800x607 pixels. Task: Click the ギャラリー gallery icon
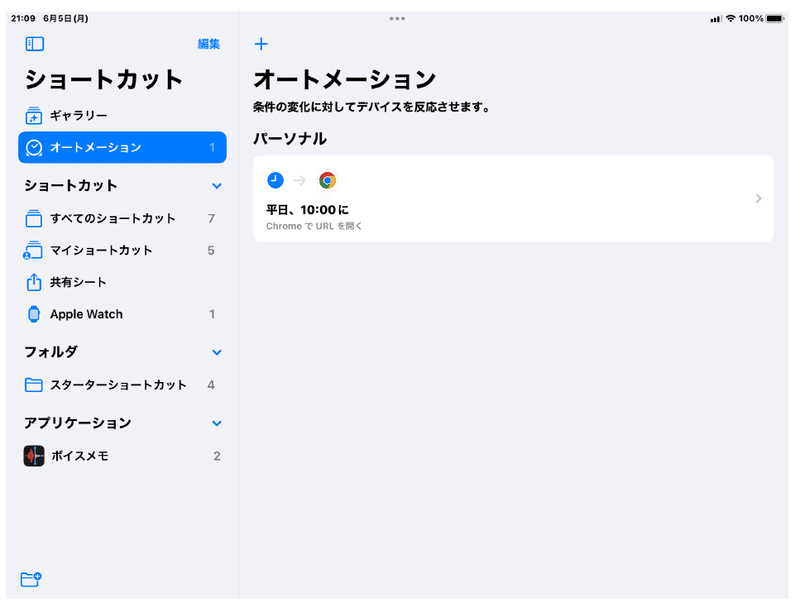point(34,116)
